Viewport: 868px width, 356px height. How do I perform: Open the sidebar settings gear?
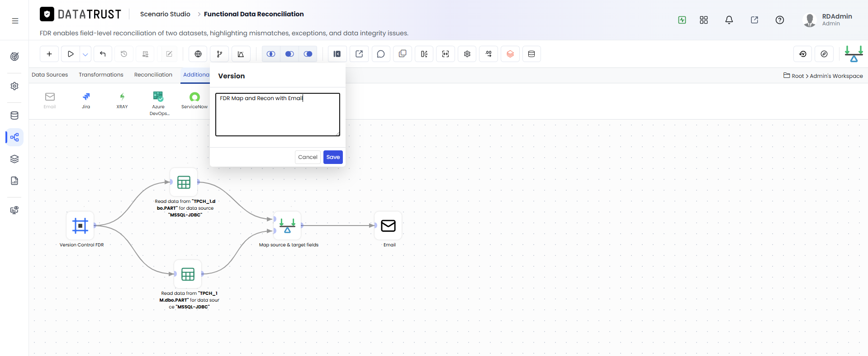(14, 86)
